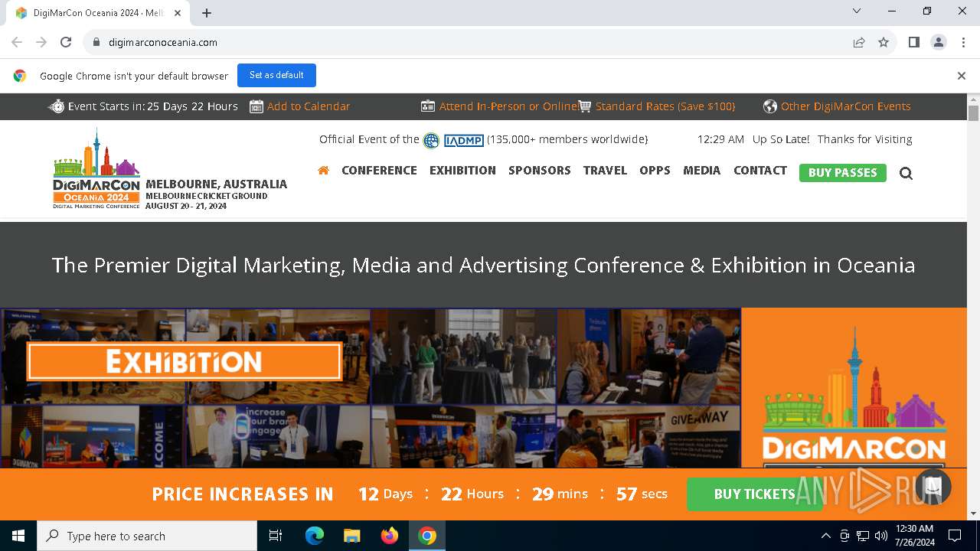
Task: Launch Firefox from taskbar
Action: point(390,536)
